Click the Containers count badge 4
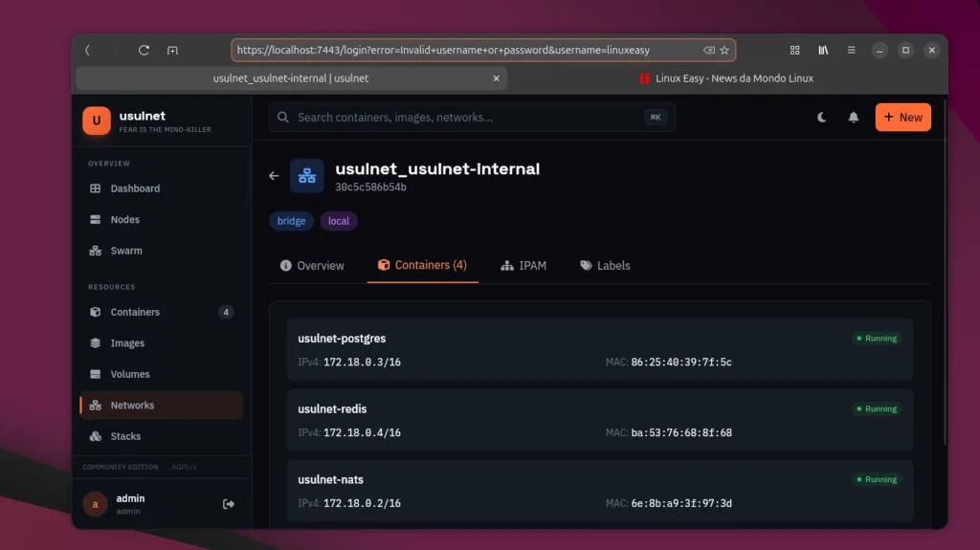The width and height of the screenshot is (980, 550). point(226,312)
